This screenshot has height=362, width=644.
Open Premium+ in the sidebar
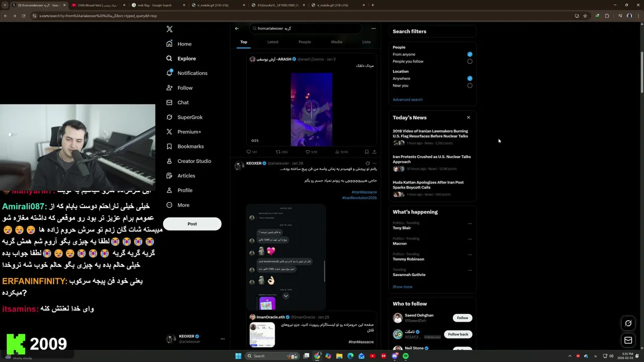pyautogui.click(x=184, y=132)
